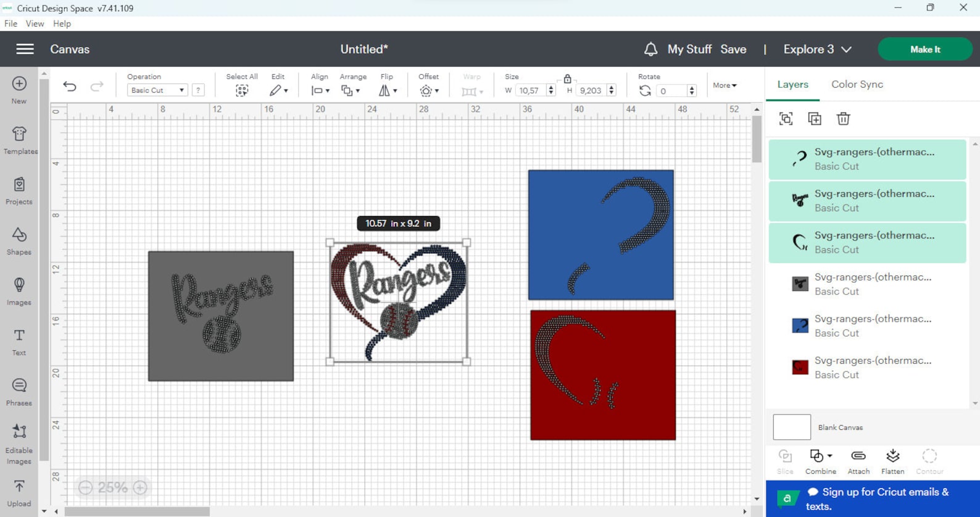This screenshot has height=517, width=980.
Task: Click the Select All icon
Action: pyautogui.click(x=242, y=91)
